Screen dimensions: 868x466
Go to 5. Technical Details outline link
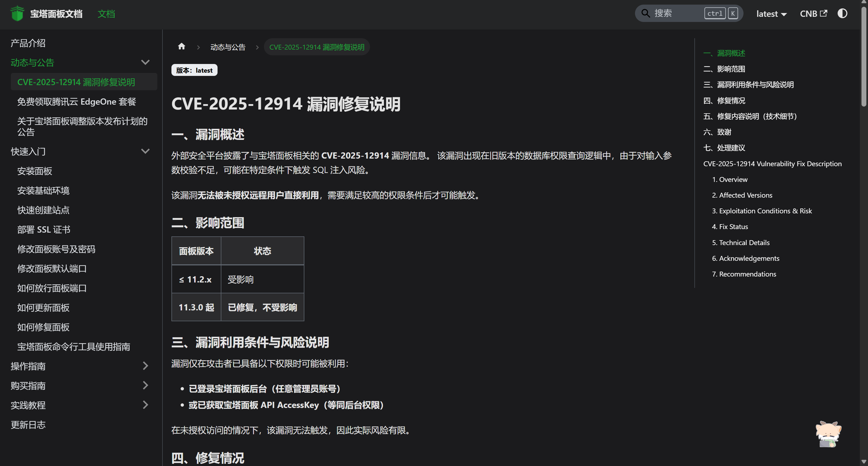740,242
